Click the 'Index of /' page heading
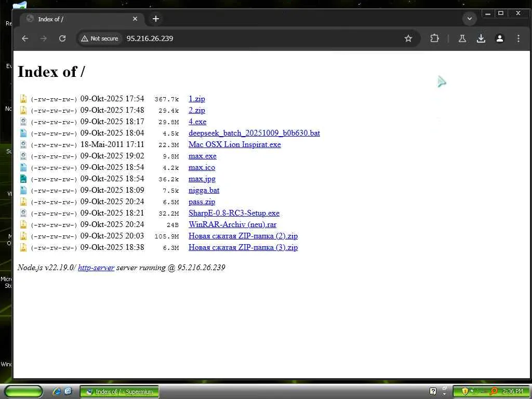Viewport: 532px width, 399px height. [x=51, y=72]
